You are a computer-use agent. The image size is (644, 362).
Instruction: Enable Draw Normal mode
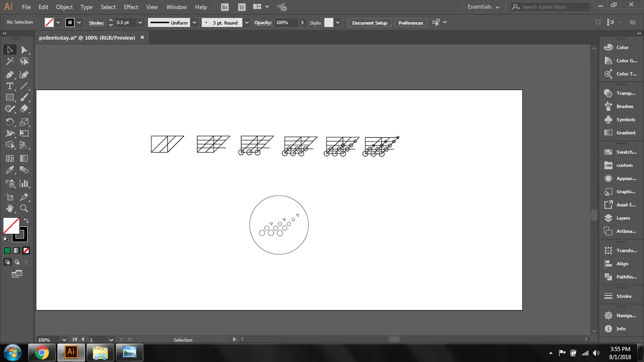(x=7, y=262)
